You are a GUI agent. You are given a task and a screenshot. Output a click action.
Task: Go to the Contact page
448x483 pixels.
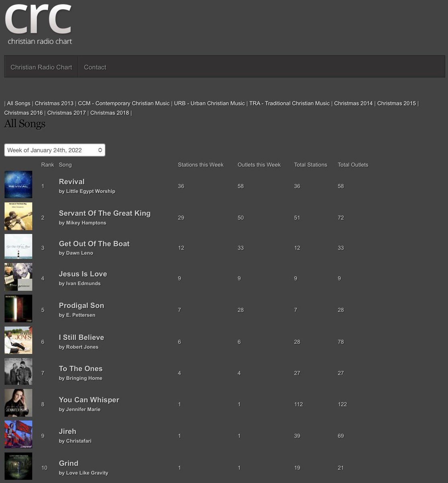(95, 67)
